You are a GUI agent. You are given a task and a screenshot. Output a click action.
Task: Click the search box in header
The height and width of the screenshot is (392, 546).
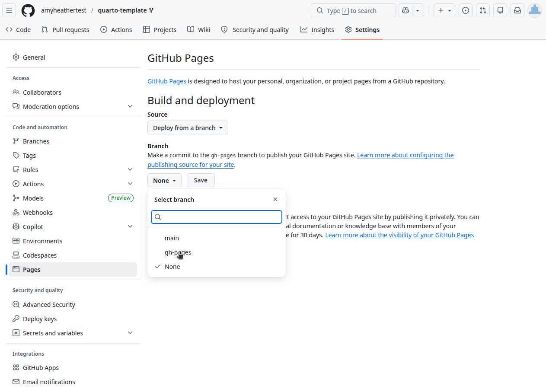353,10
